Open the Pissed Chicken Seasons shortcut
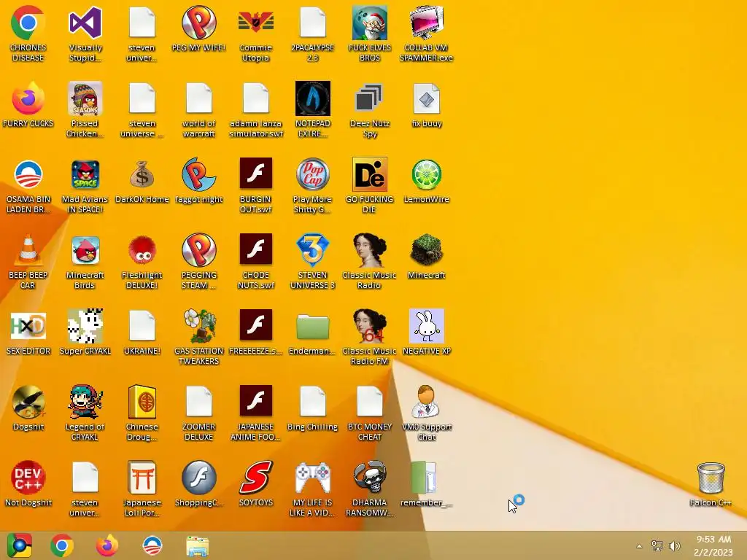This screenshot has height=560, width=747. point(85,98)
